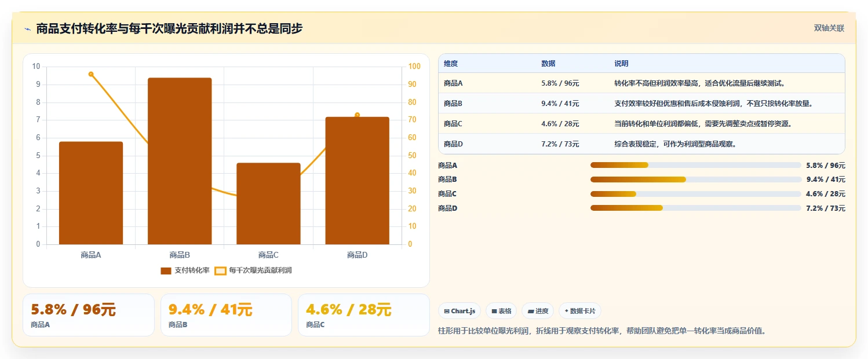Click the 商品A progress bar
The image size is (868, 359).
696,165
